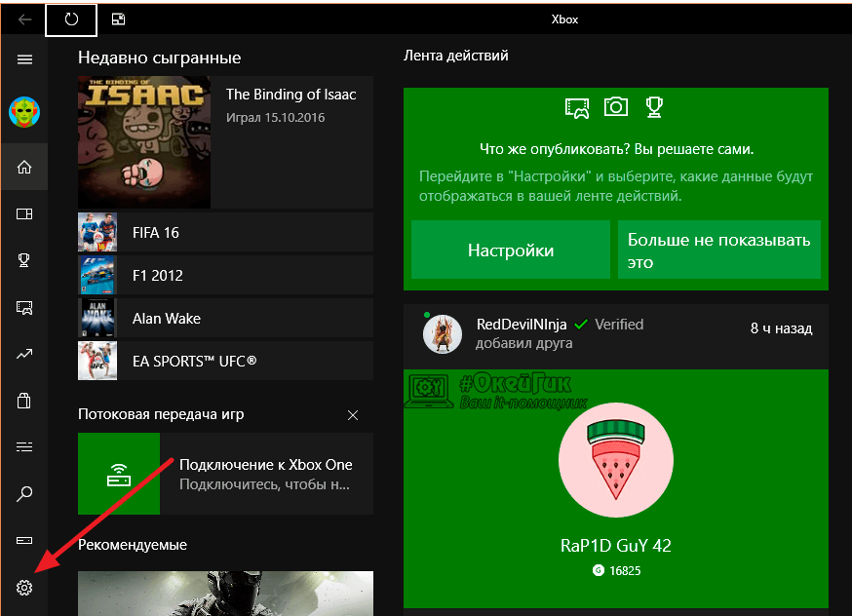Open Achievements trophy in sidebar

click(x=24, y=260)
